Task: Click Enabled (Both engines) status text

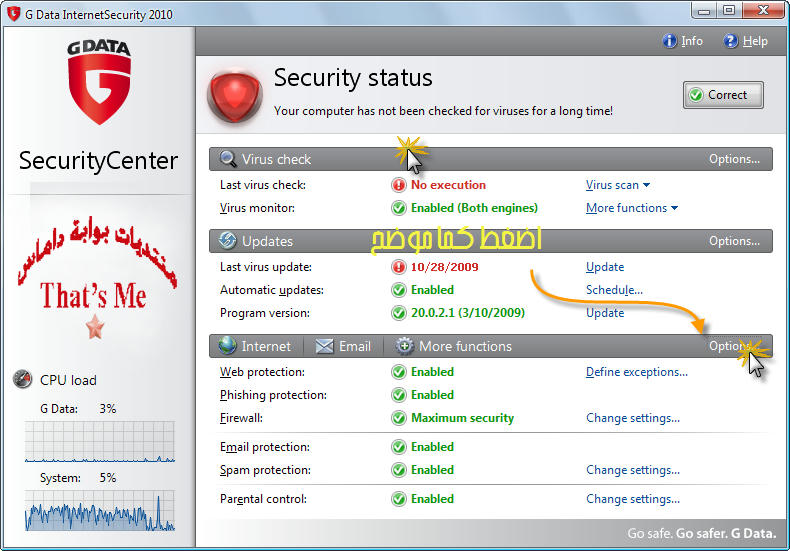Action: 474,208
